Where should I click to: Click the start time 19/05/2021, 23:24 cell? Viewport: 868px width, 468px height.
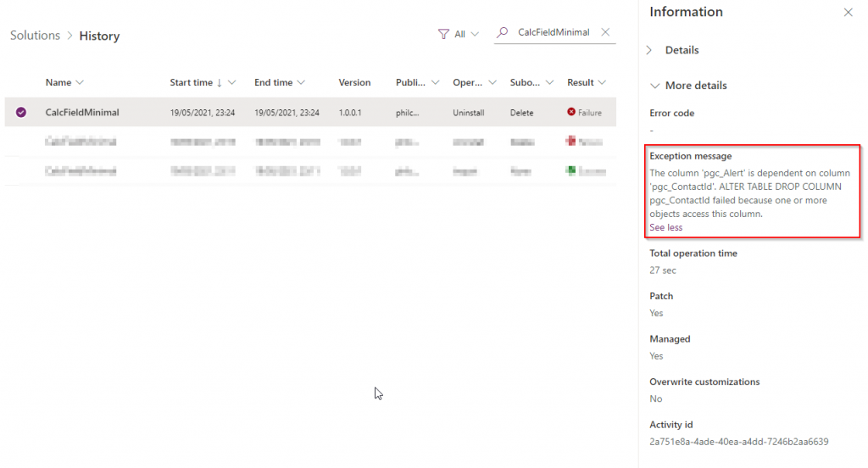click(x=202, y=113)
